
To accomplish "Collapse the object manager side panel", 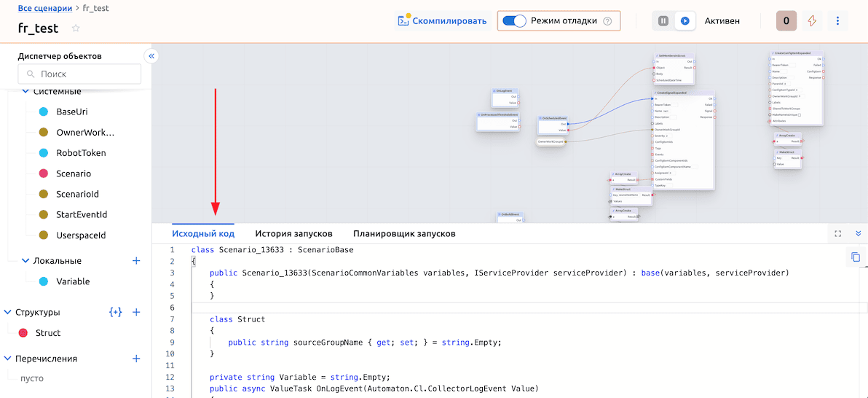I will pyautogui.click(x=151, y=56).
